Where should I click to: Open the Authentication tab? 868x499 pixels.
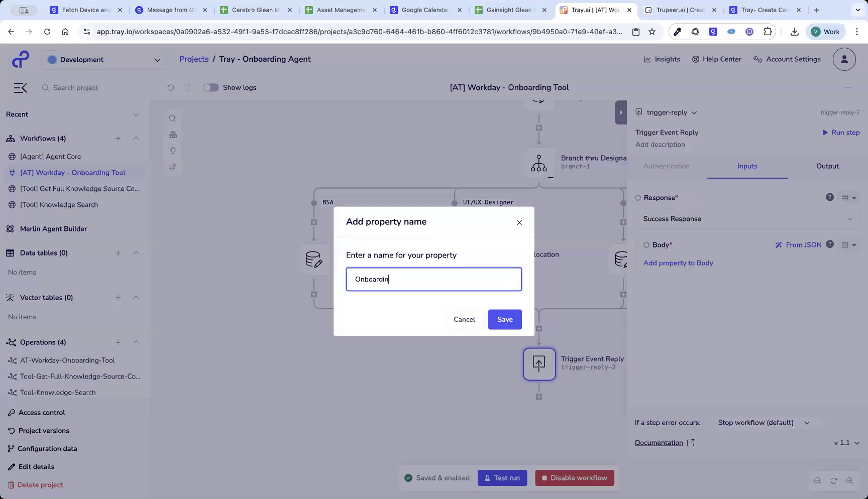click(x=667, y=166)
